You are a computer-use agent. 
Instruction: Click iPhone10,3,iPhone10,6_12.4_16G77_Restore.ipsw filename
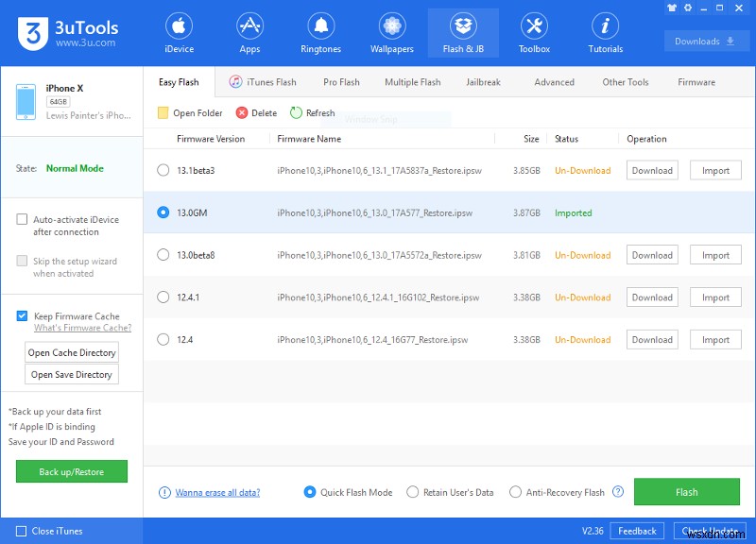(x=372, y=340)
